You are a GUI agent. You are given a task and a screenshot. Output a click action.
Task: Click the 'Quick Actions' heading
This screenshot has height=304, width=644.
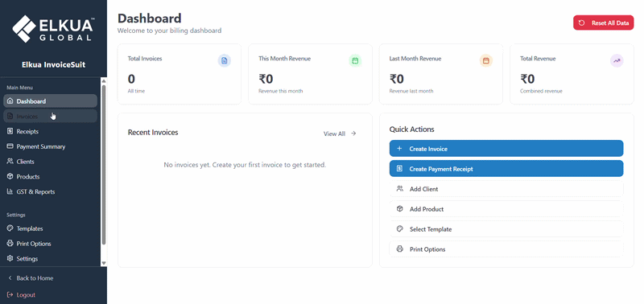411,129
